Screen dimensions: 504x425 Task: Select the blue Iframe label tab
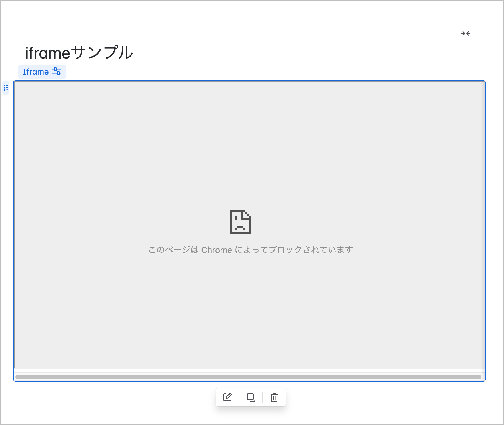tap(36, 71)
